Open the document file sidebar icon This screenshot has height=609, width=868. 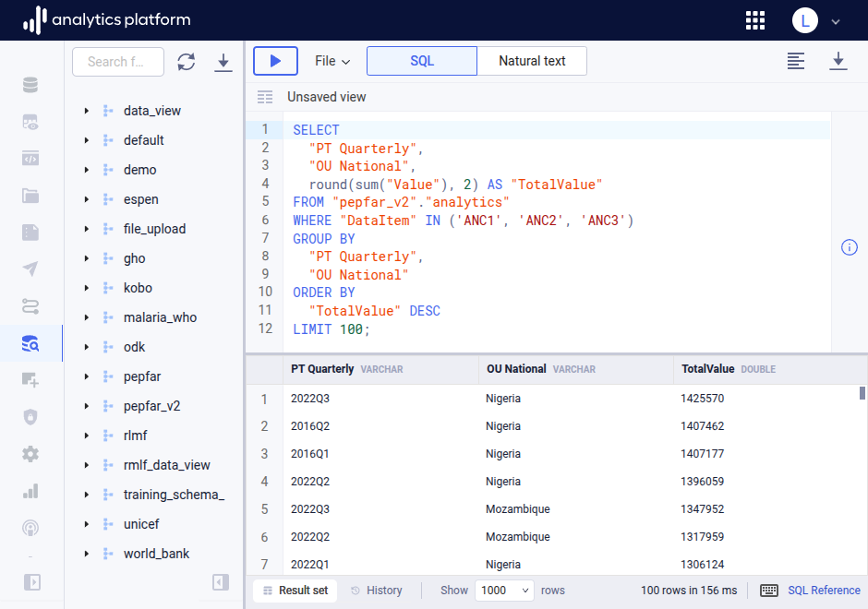click(30, 233)
